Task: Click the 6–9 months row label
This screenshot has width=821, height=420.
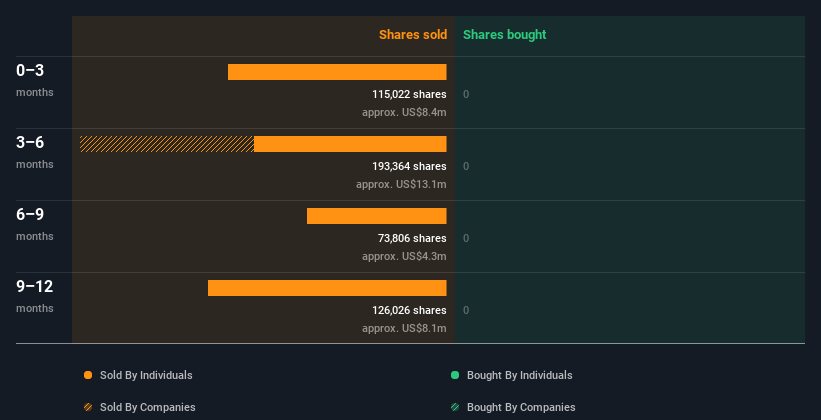Action: tap(35, 224)
